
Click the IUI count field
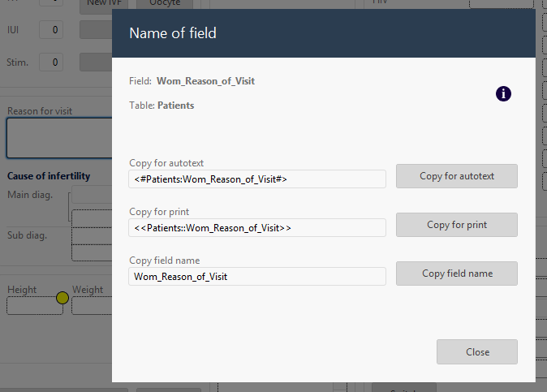(51, 30)
